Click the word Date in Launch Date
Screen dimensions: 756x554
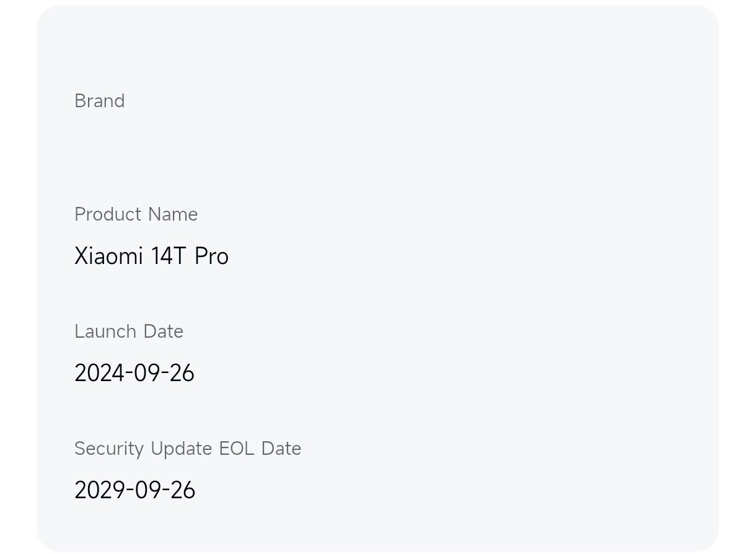pyautogui.click(x=163, y=332)
